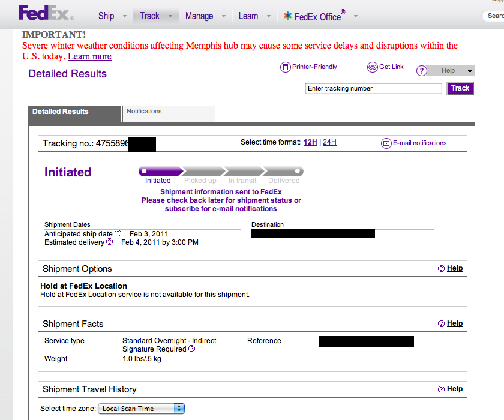504x420 pixels.
Task: Click the 1.0 lbs/.5 kg weight value
Action: pos(142,359)
